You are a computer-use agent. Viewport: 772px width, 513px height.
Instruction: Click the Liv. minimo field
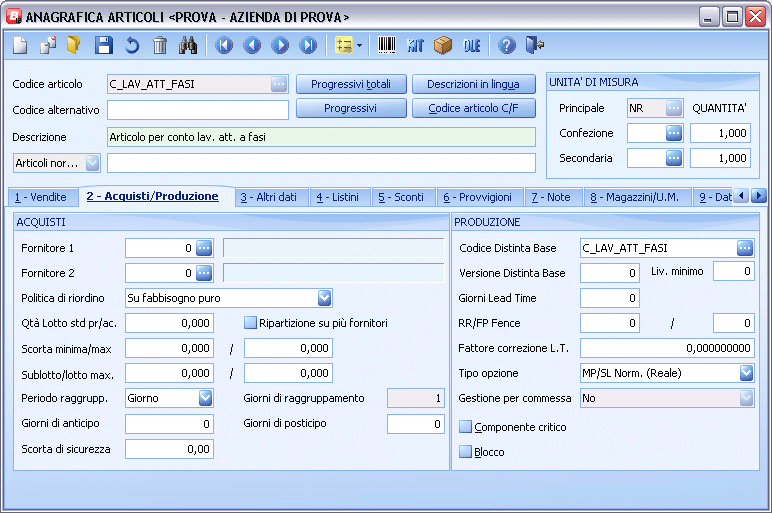pos(734,271)
